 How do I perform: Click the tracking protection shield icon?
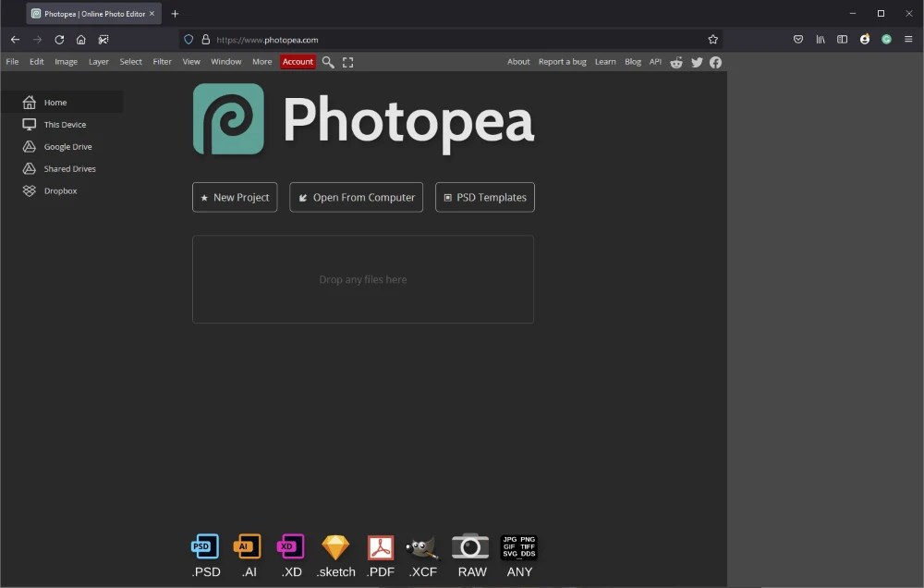point(188,40)
